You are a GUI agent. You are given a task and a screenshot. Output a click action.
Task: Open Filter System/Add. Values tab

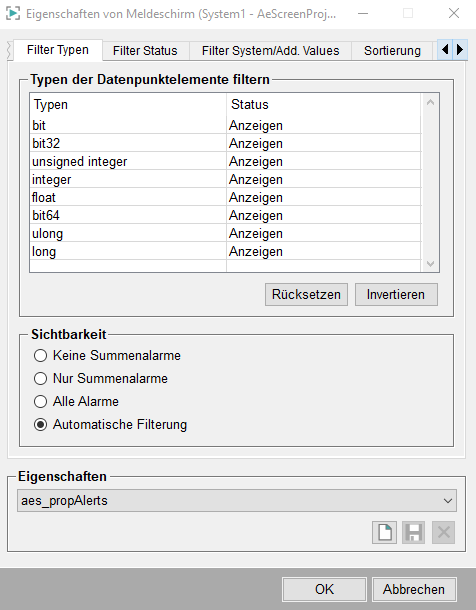tap(270, 51)
